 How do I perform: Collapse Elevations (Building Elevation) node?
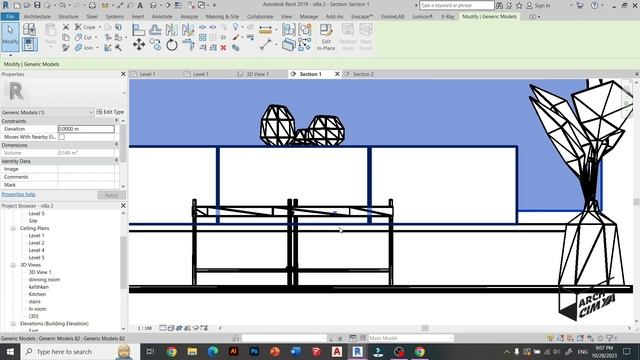(13, 324)
